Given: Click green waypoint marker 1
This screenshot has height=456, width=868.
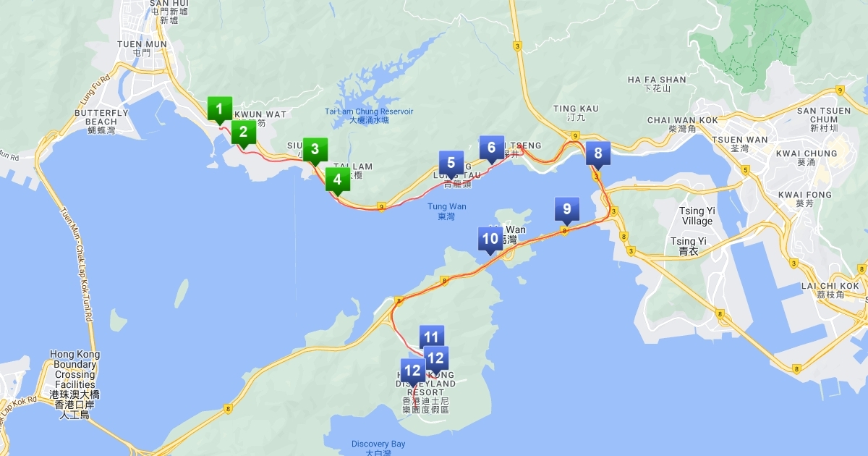Looking at the screenshot, I should [220, 110].
